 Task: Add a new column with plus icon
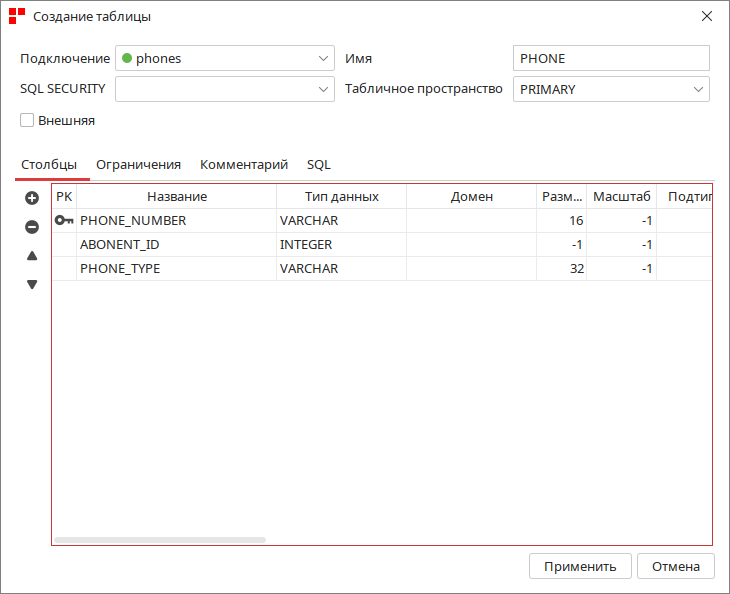click(x=32, y=198)
